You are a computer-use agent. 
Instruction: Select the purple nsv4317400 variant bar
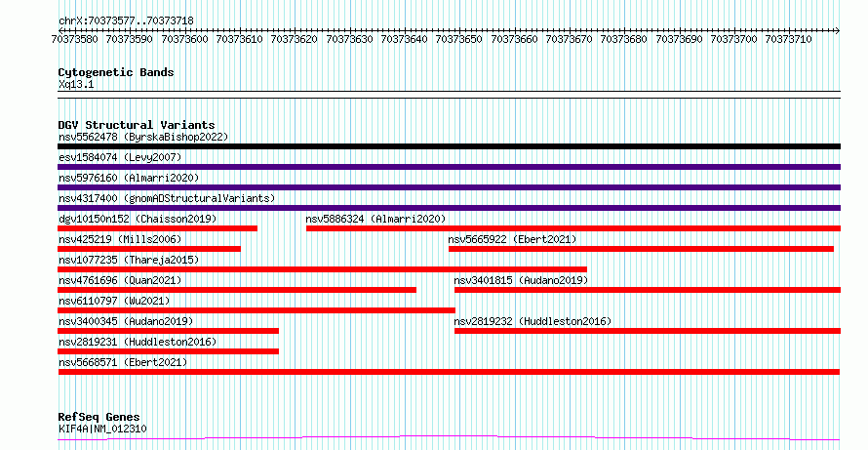point(449,208)
